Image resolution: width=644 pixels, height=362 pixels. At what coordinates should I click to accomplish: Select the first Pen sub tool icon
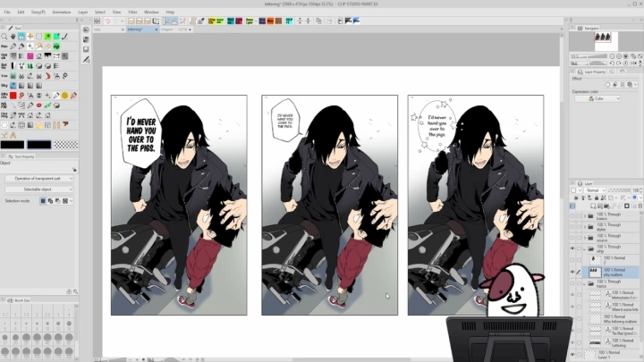point(13,46)
